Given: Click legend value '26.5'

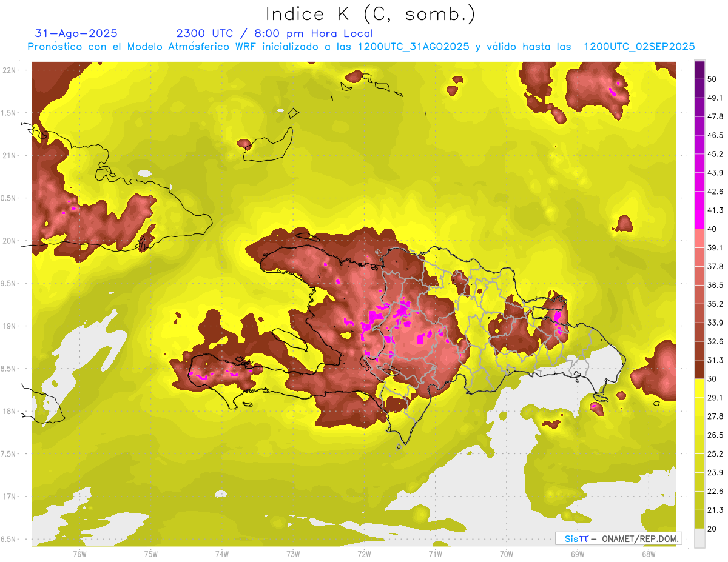Looking at the screenshot, I should 715,435.
